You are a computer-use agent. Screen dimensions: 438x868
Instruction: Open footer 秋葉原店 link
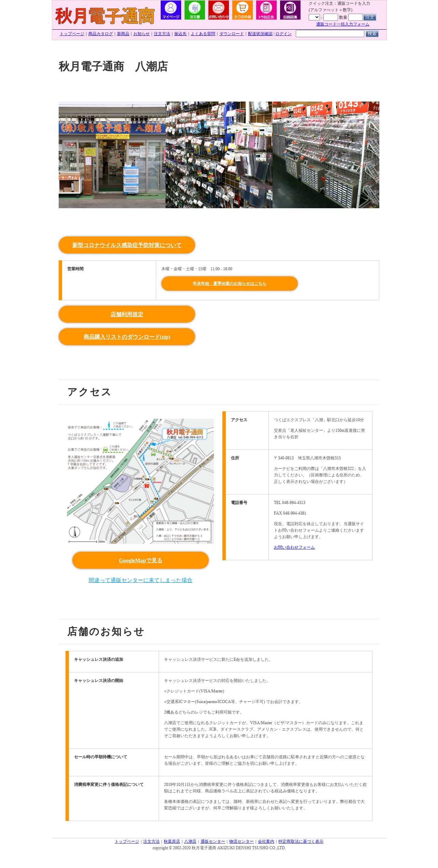click(172, 841)
